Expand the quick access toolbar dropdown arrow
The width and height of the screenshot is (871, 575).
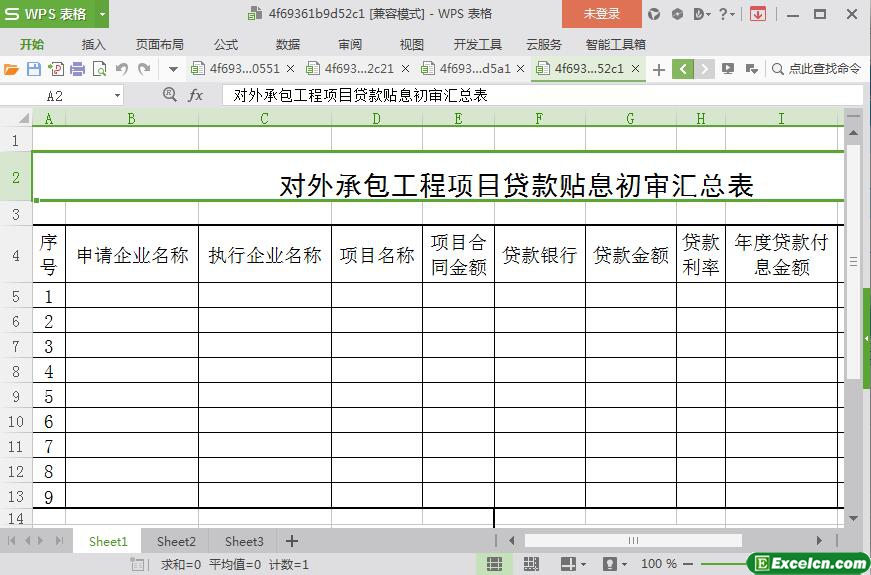pos(173,69)
